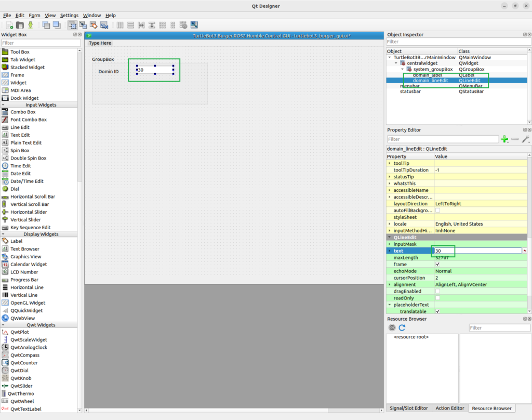The width and height of the screenshot is (532, 420).
Task: Collapse the placeholderText property
Action: [x=390, y=305]
